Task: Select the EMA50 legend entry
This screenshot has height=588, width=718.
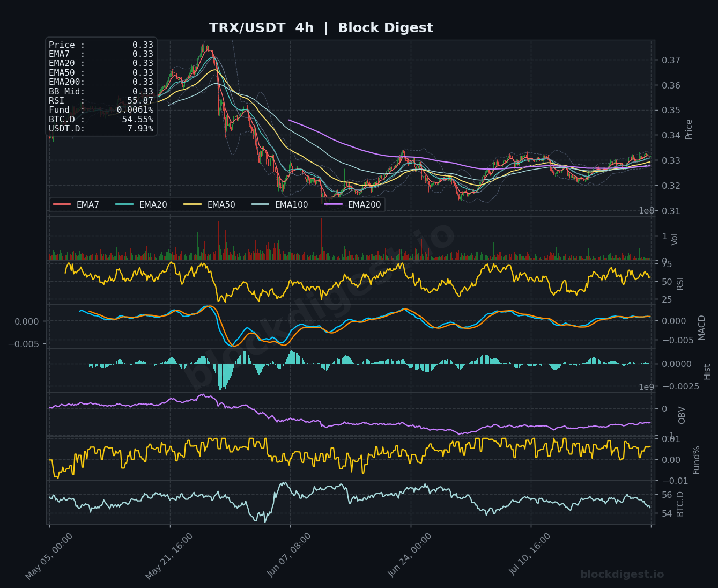Action: tap(210, 204)
